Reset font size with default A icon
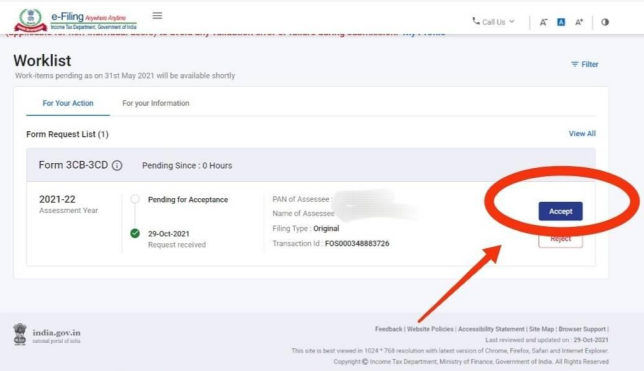Screen dimensions: 644x371 (x=561, y=22)
